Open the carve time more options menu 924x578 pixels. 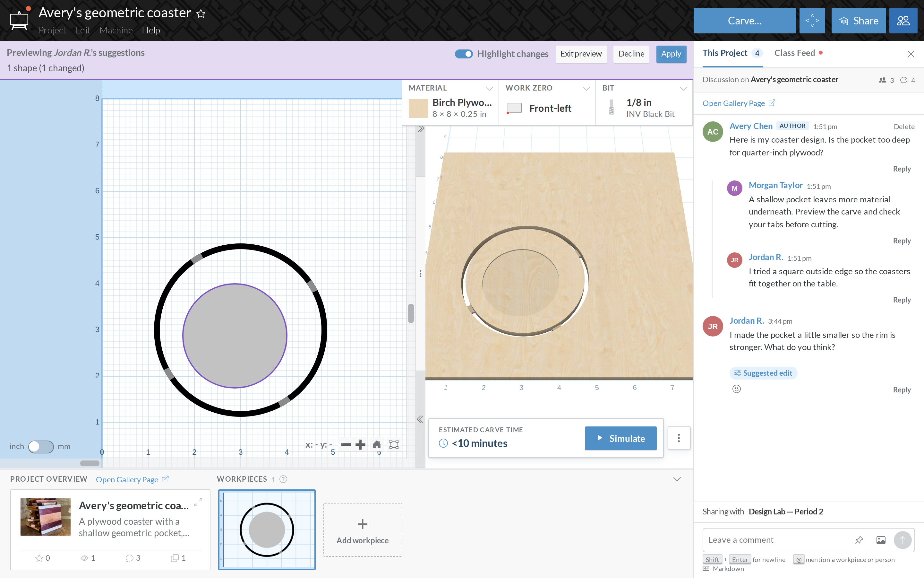[679, 438]
